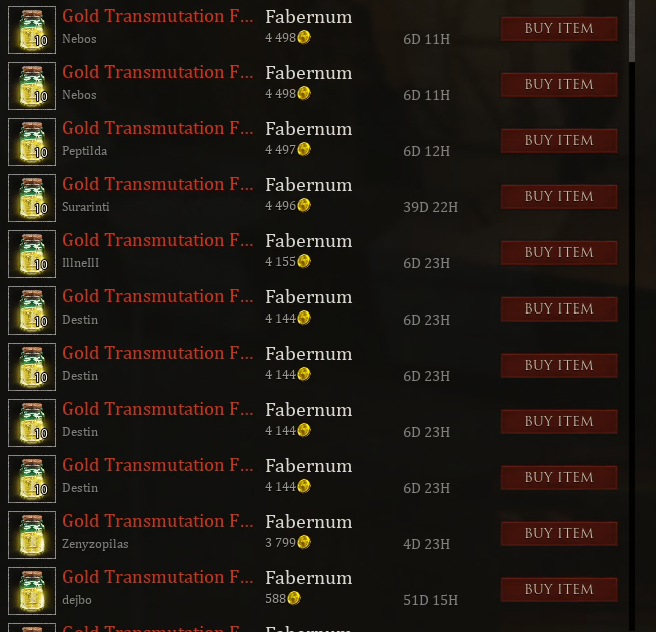
Task: Buy IllnellI's flask for 4 155
Action: coord(559,253)
